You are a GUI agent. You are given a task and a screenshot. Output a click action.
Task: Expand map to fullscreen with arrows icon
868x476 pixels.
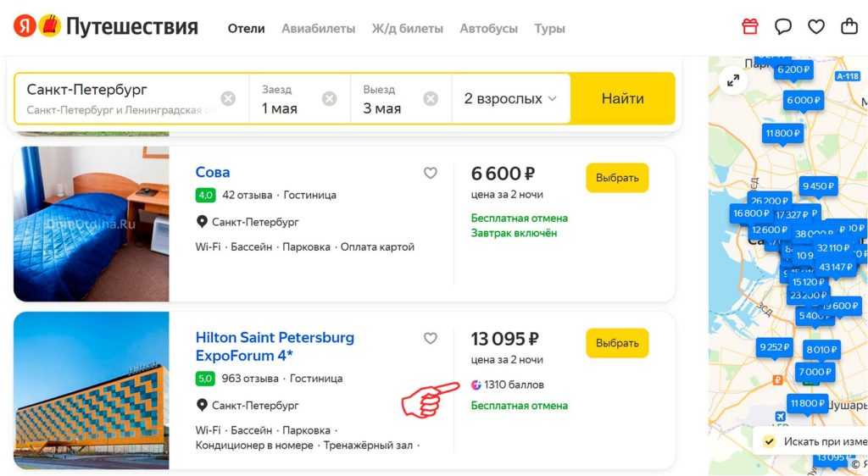point(733,80)
